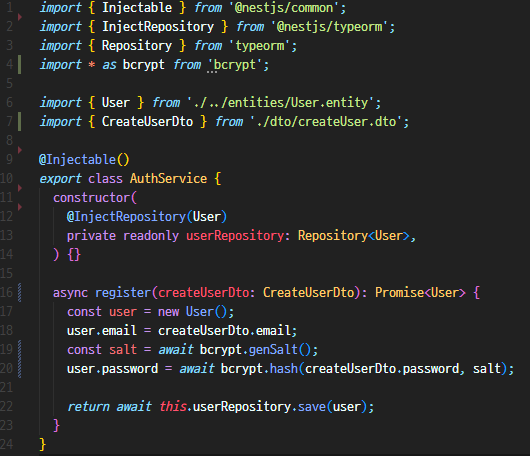Click green added-line gutter bar at line 7
This screenshot has height=456, width=530.
[x=19, y=121]
